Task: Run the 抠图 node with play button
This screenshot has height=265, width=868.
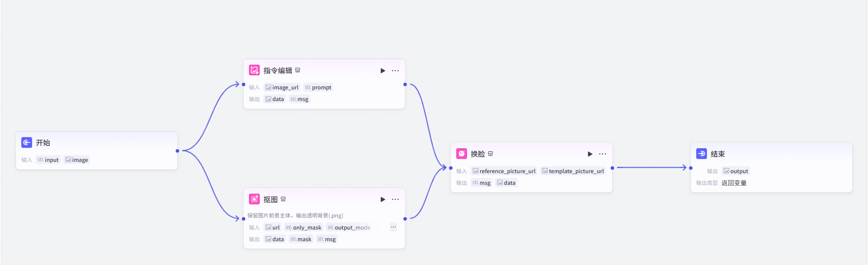Action: pyautogui.click(x=383, y=200)
